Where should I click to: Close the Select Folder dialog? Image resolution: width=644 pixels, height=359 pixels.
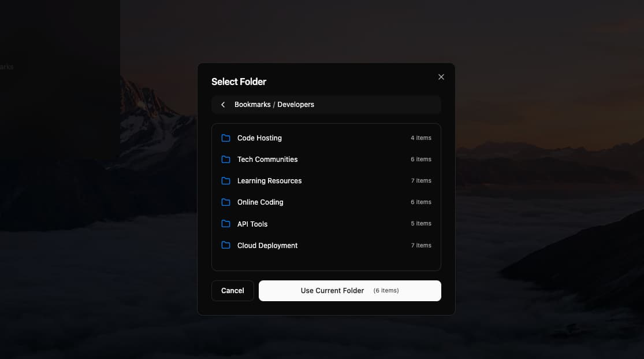[x=441, y=76]
